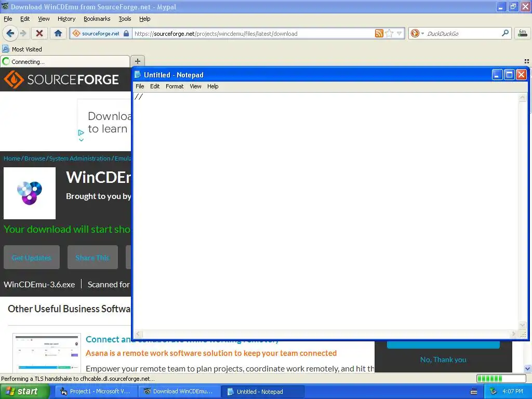Click the WinCDEmu-3.6.exe file name text

coord(39,284)
